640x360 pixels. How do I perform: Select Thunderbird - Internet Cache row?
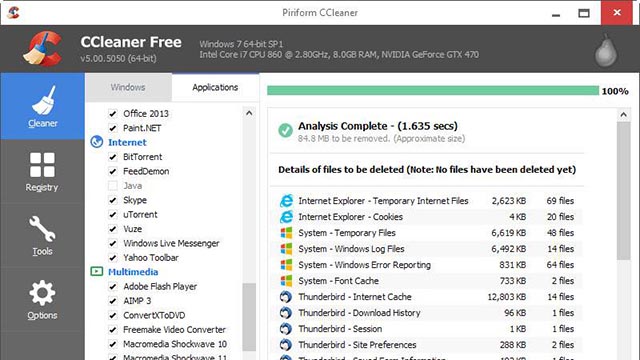point(427,297)
